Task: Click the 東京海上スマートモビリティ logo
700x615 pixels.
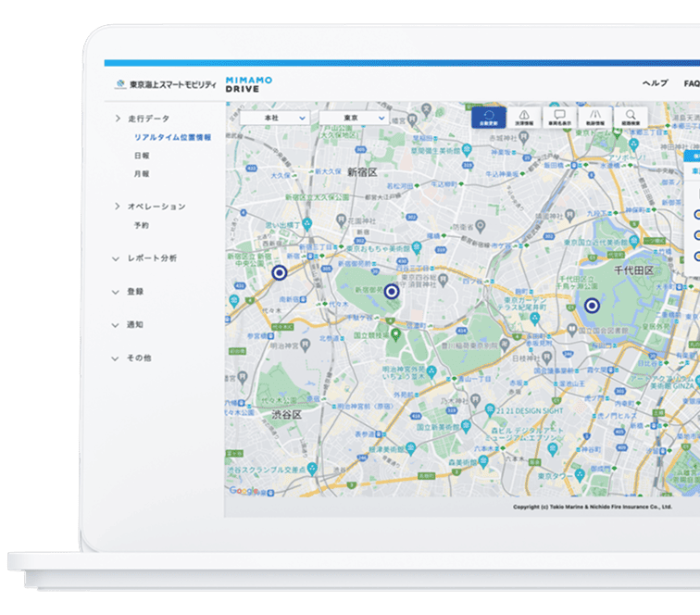Action: tap(166, 84)
